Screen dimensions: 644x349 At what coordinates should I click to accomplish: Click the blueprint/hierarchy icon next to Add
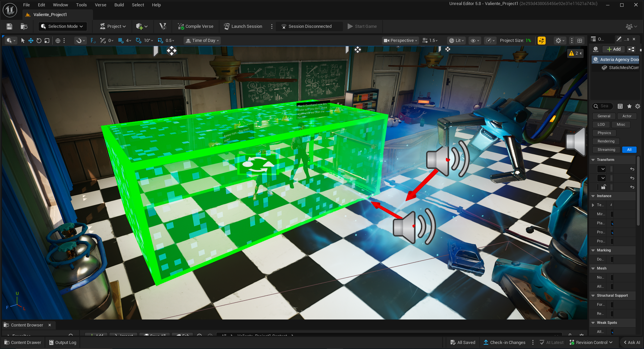631,49
